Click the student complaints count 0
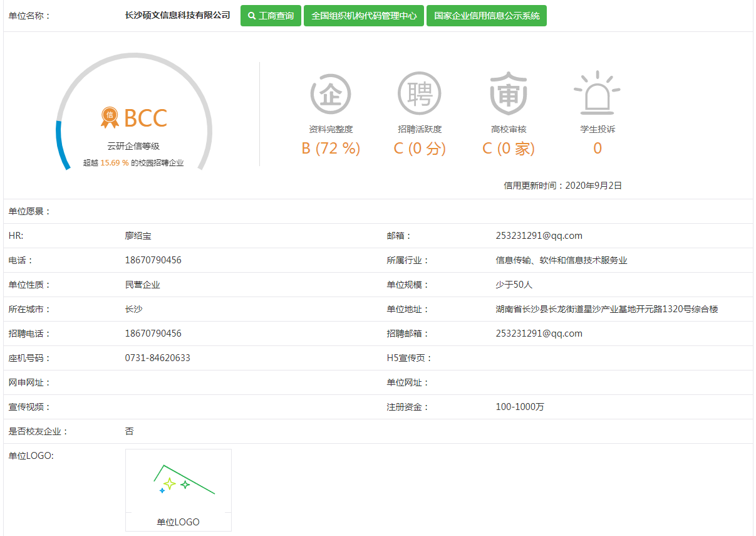756x536 pixels. pos(597,149)
